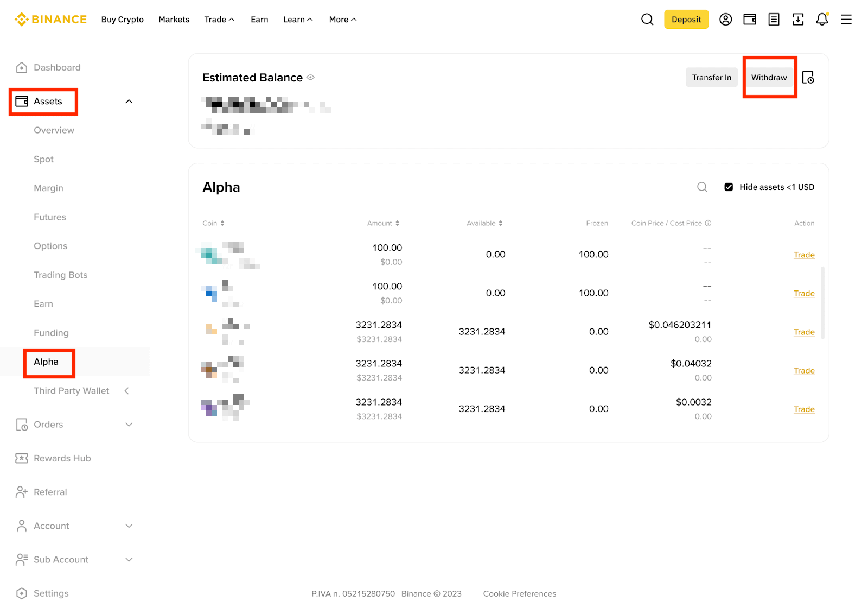The image size is (868, 614).
Task: Click Trade link for $0.0032 coin
Action: 804,409
